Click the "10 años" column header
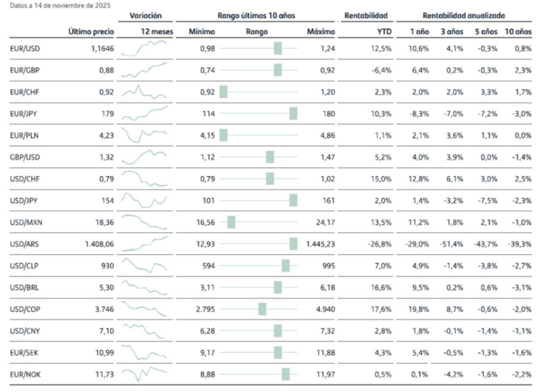This screenshot has height=392, width=541. pos(518,30)
